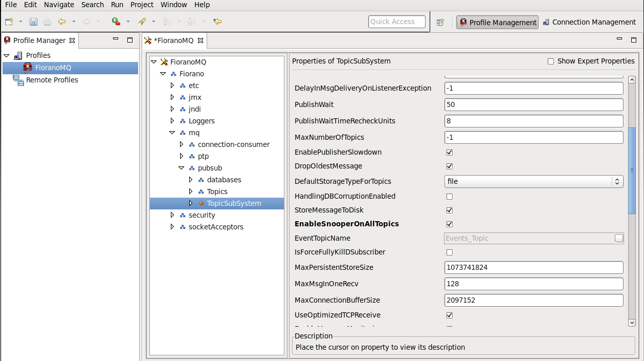Screen dimensions: 644x361
Task: Expand the connection-consumer node
Action: click(x=182, y=144)
